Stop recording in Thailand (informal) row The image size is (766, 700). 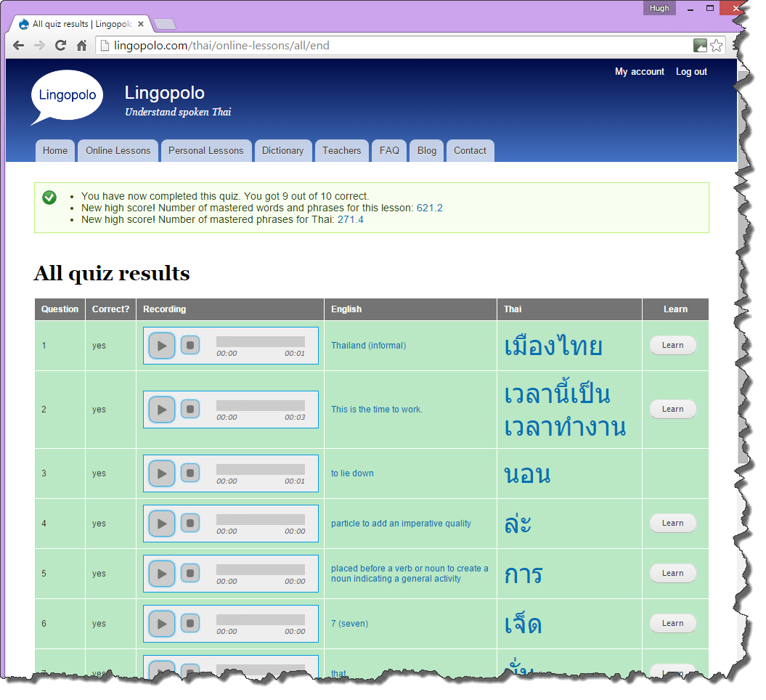[190, 345]
